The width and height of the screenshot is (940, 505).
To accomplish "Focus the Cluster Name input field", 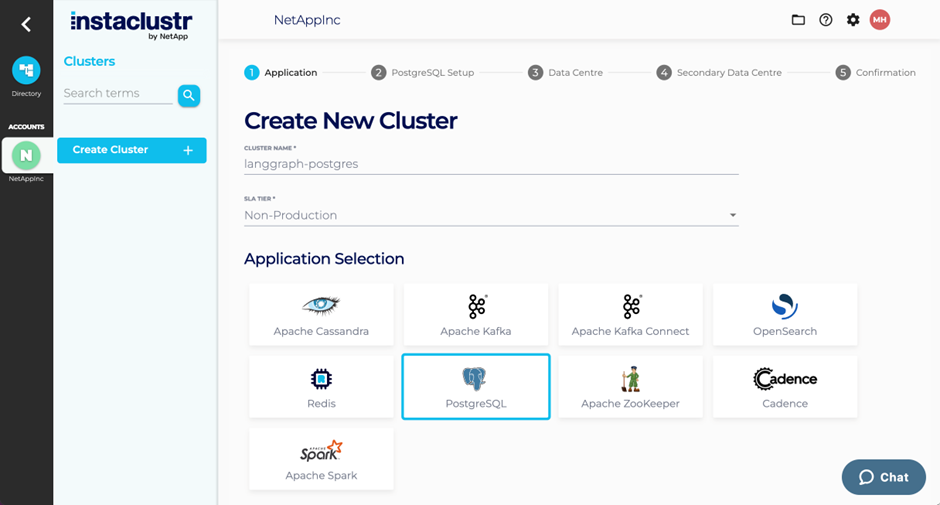I will 491,164.
